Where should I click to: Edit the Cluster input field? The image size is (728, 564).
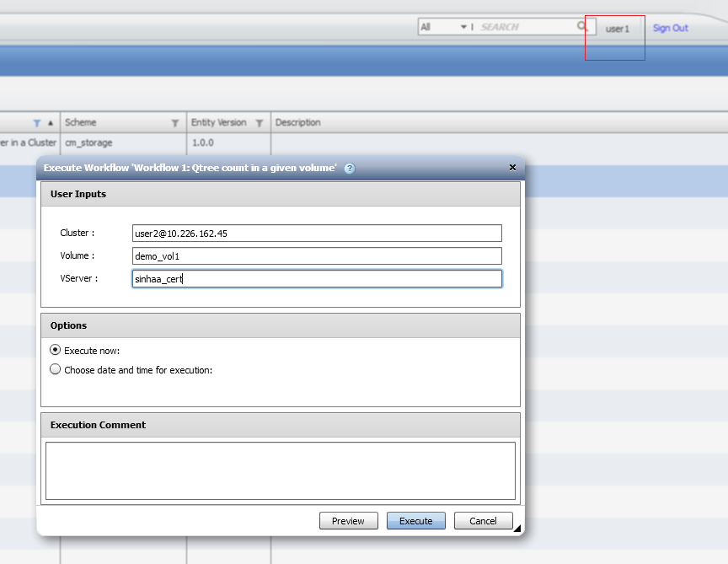coord(317,234)
